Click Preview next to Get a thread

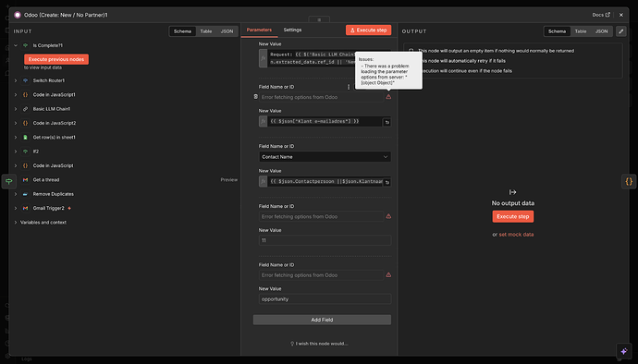228,180
